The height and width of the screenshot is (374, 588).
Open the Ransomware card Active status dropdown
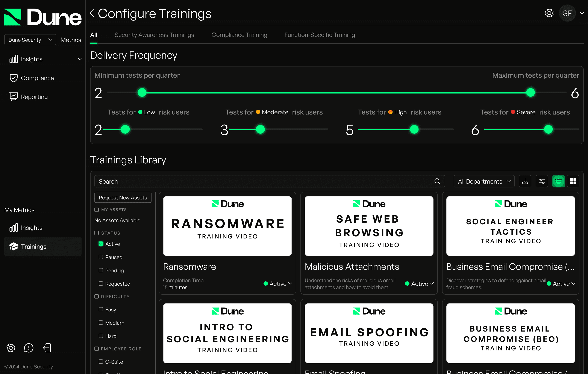click(x=278, y=284)
